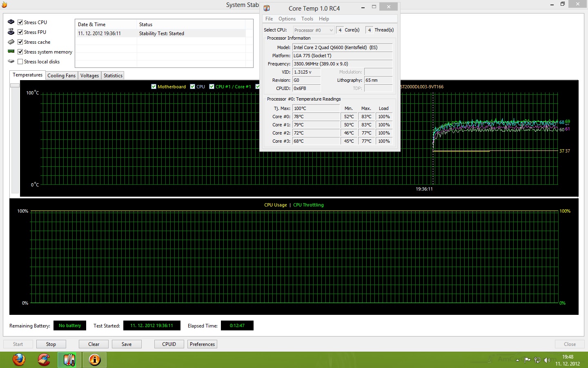Viewport: 588px width, 368px height.
Task: Toggle the CPU graph checkbox
Action: pos(193,87)
